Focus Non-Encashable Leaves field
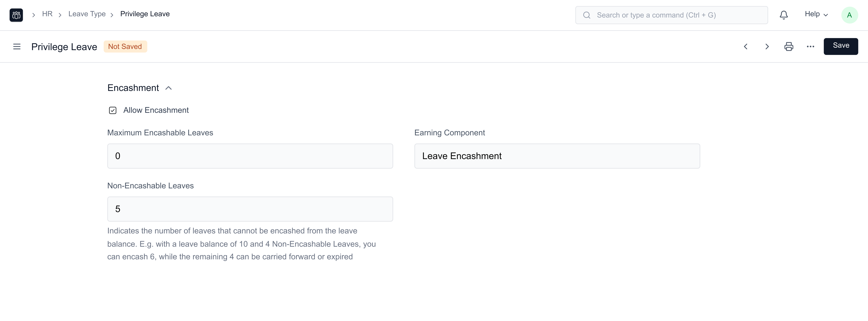This screenshot has height=321, width=868. pyautogui.click(x=250, y=209)
